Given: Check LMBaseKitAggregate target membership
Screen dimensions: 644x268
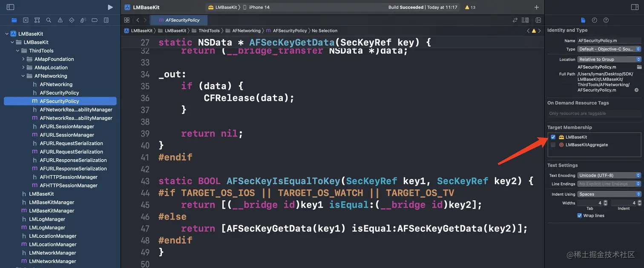Looking at the screenshot, I should pos(553,145).
